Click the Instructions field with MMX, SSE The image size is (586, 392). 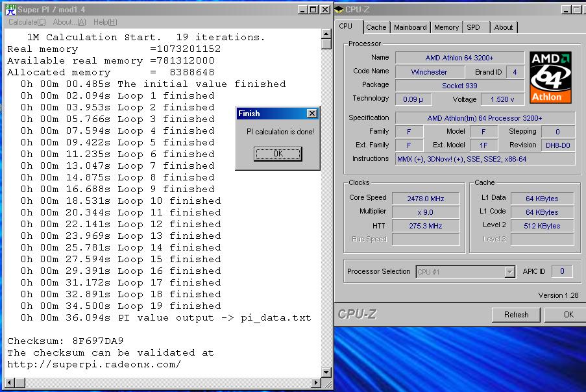pyautogui.click(x=485, y=159)
